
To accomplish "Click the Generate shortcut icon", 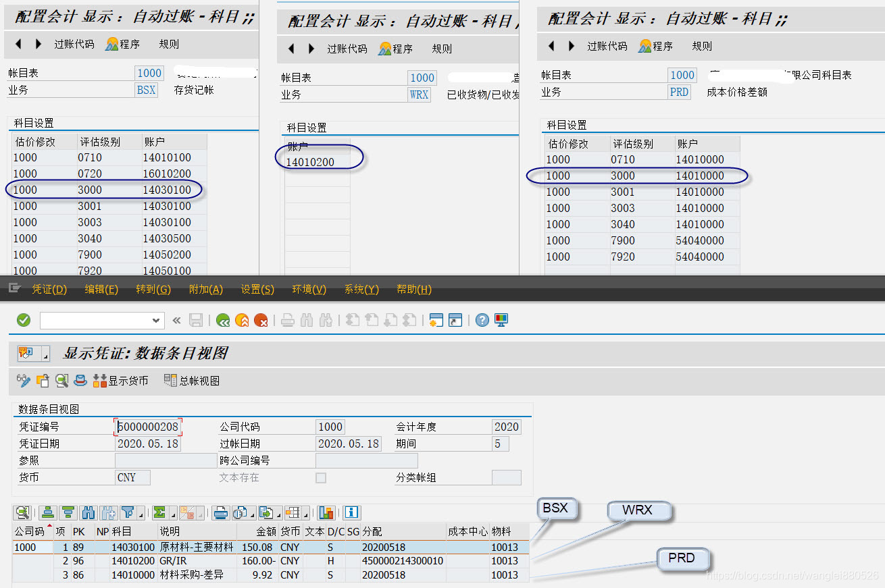I will [x=455, y=320].
